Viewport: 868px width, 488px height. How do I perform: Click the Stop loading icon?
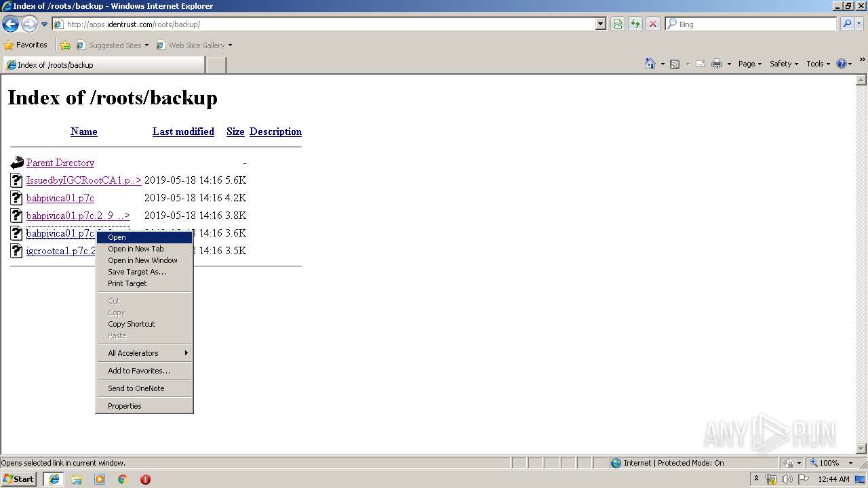click(652, 24)
